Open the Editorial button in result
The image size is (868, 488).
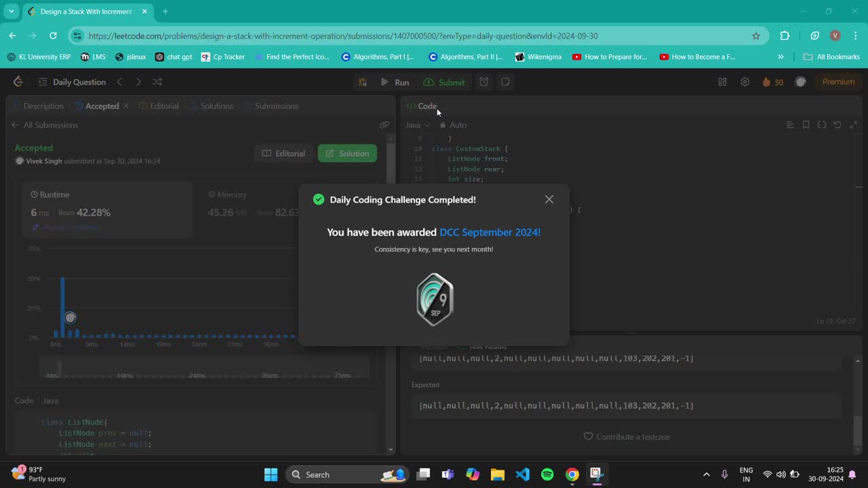point(283,153)
